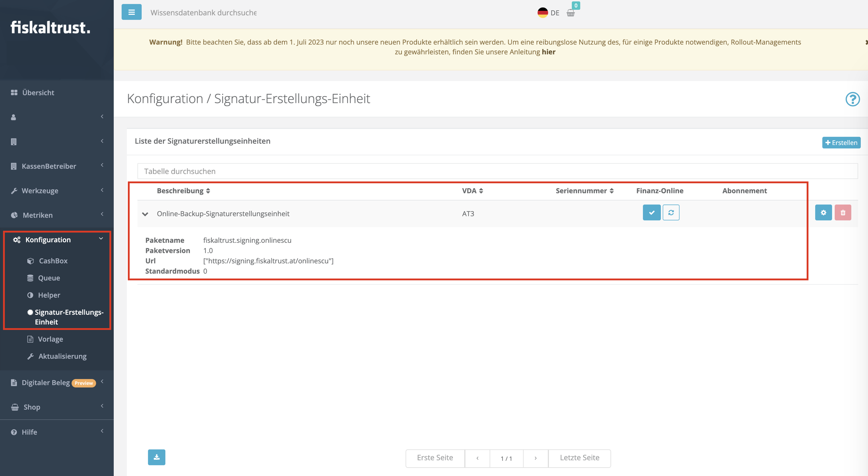Expand KassenBetreiber sidebar menu
Screen dimensions: 868x476
[x=57, y=166]
